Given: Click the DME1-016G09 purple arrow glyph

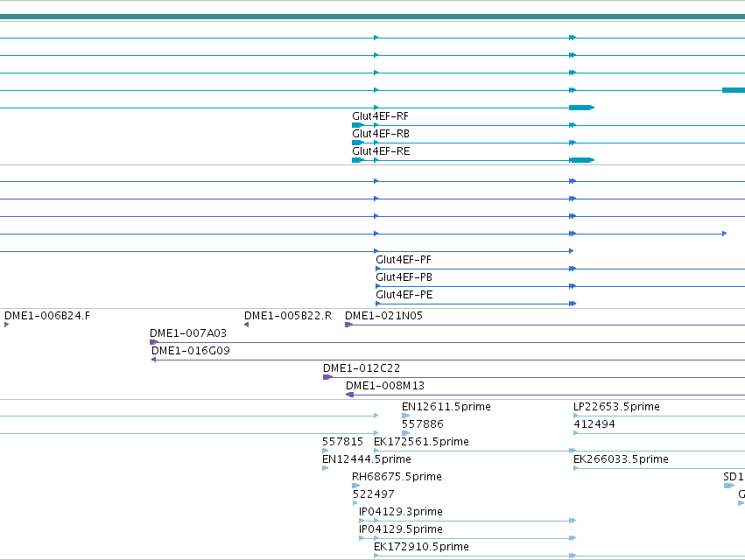Looking at the screenshot, I should (153, 360).
